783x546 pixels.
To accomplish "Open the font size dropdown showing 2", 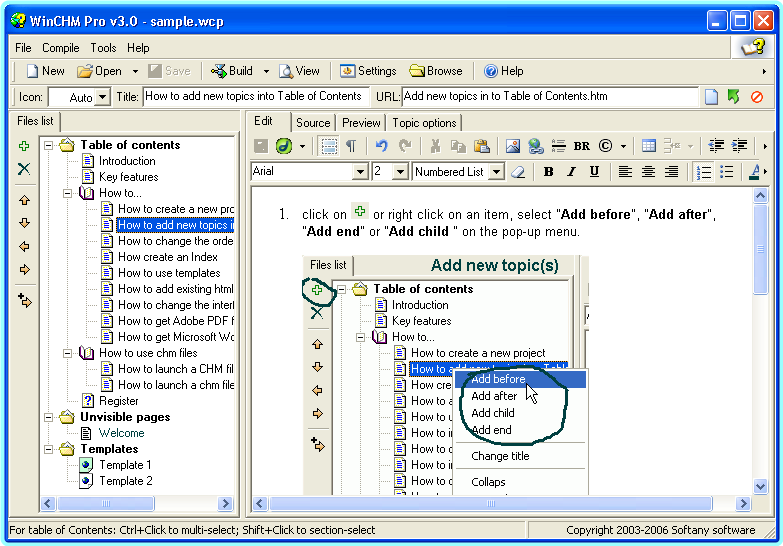I will 400,172.
